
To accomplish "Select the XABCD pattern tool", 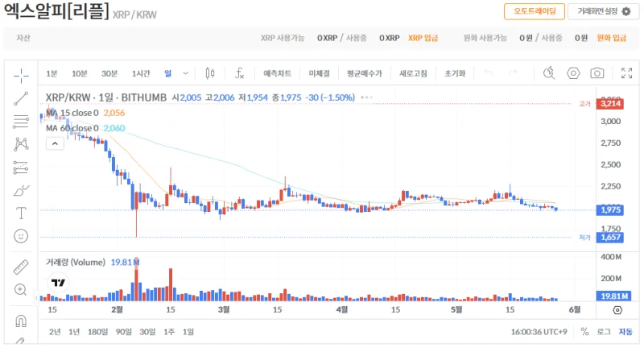I will (x=21, y=144).
